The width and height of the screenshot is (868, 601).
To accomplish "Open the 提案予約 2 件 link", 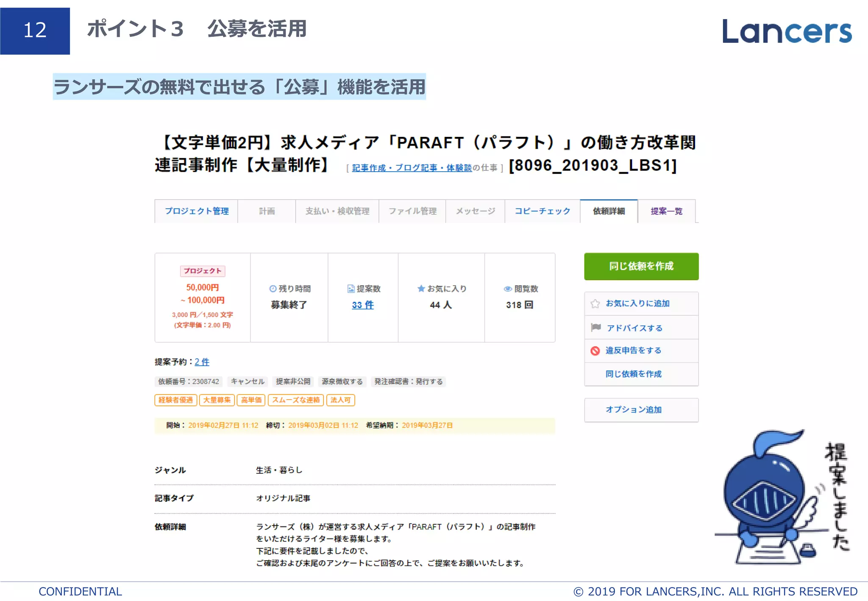I will click(202, 362).
